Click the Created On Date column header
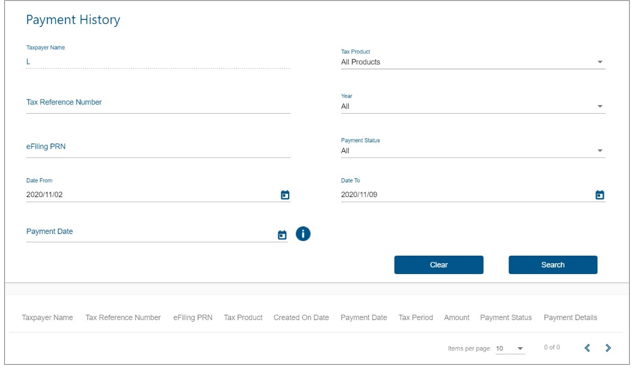 pyautogui.click(x=301, y=318)
